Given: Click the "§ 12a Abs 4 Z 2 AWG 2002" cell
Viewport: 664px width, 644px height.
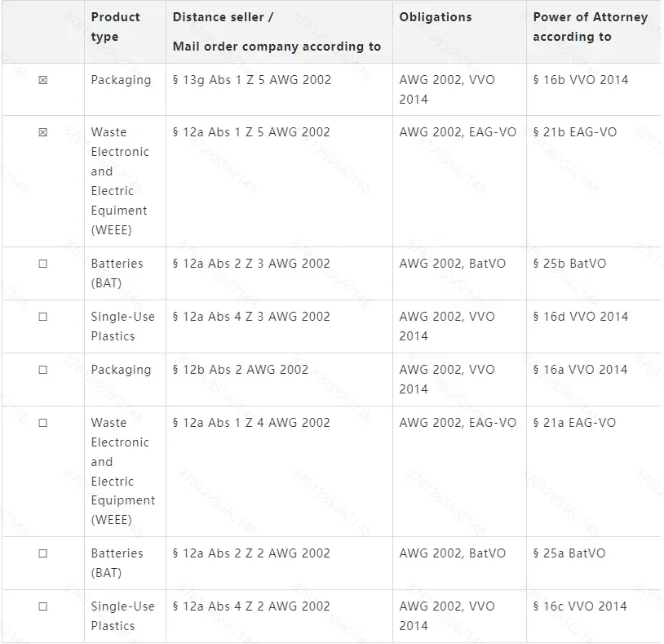Looking at the screenshot, I should click(x=251, y=606).
